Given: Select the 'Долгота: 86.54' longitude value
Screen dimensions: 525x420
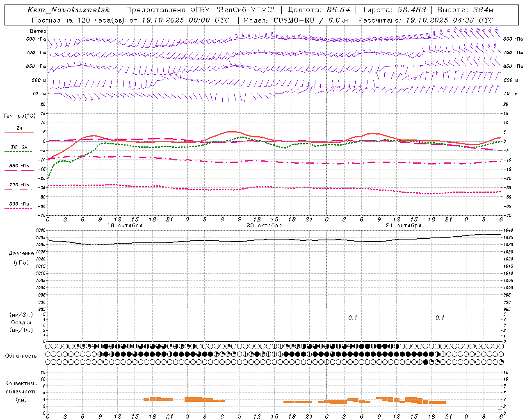Looking at the screenshot, I should coord(319,10).
